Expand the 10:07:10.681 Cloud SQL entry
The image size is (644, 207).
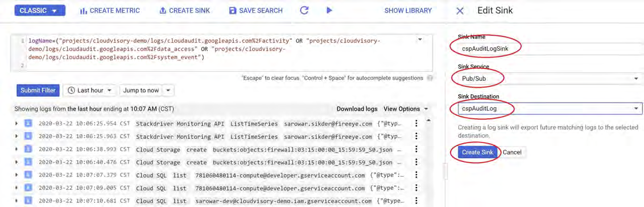tap(17, 201)
